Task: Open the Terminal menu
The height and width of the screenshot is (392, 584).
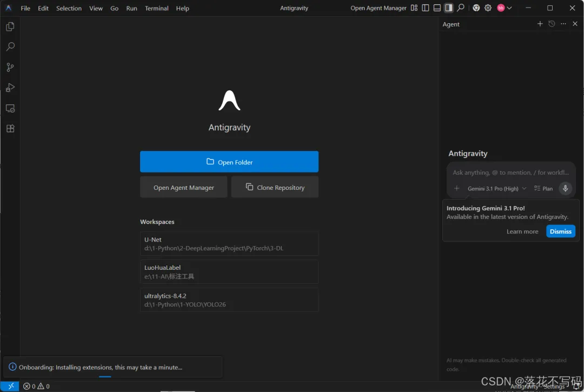Action: (156, 8)
